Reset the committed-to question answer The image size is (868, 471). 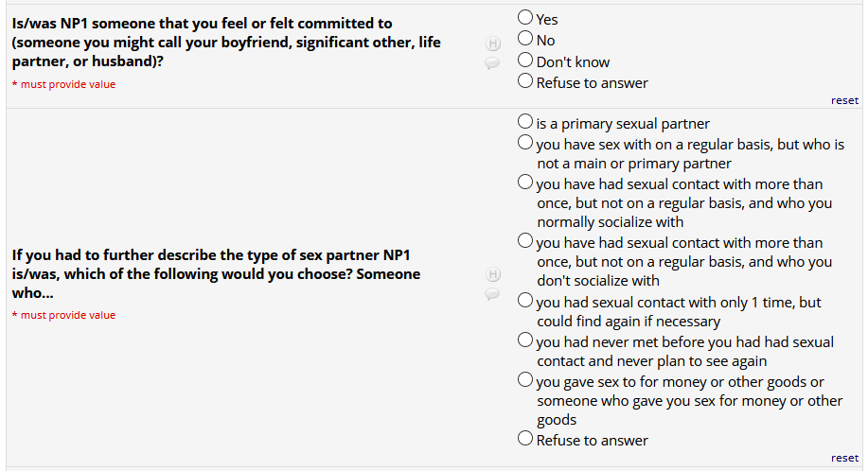click(x=844, y=100)
